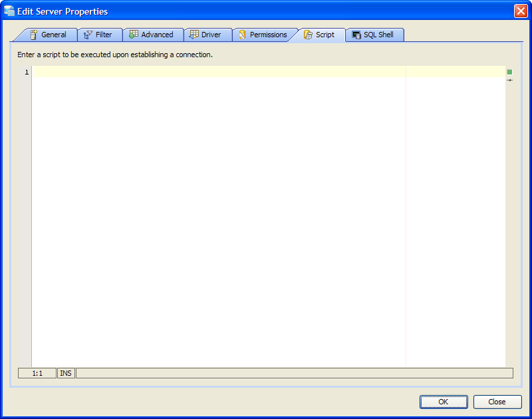Click the INS insert mode indicator
The width and height of the screenshot is (532, 419).
tap(66, 373)
